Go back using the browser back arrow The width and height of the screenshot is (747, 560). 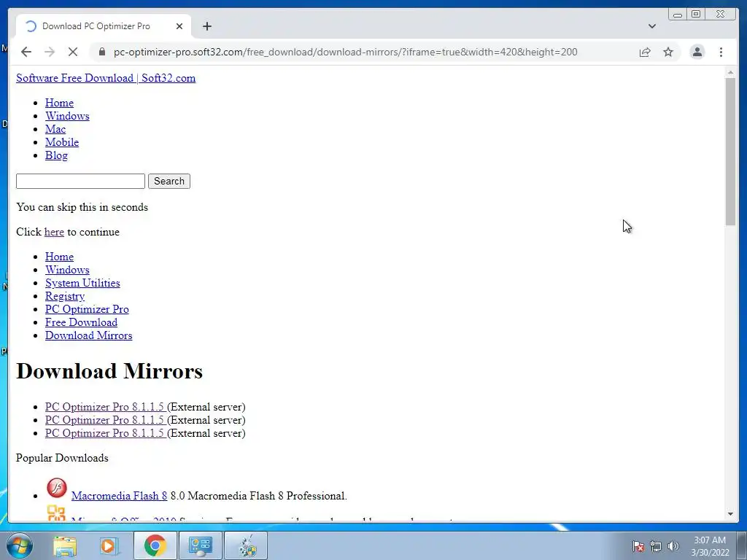pos(26,52)
